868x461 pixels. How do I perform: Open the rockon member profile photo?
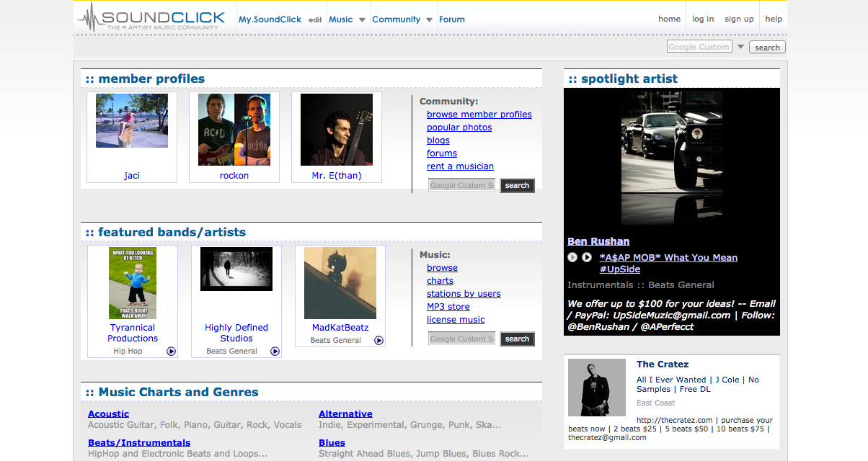click(234, 130)
